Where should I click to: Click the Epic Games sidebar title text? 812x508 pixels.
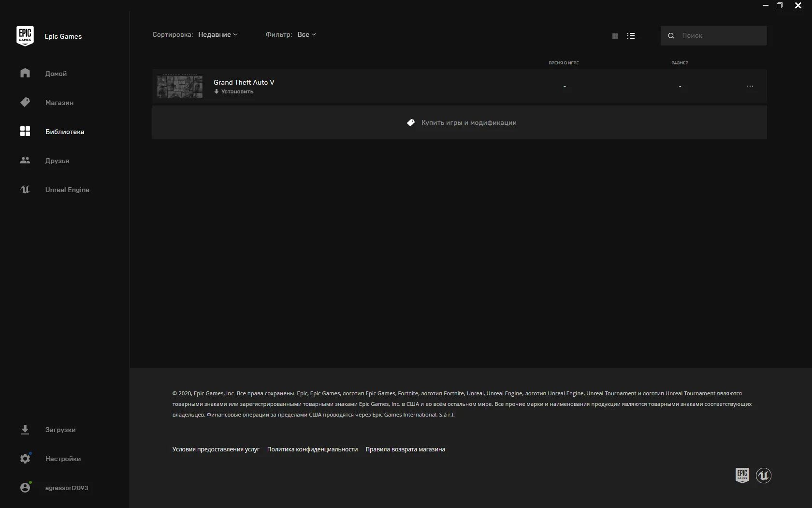(x=63, y=36)
